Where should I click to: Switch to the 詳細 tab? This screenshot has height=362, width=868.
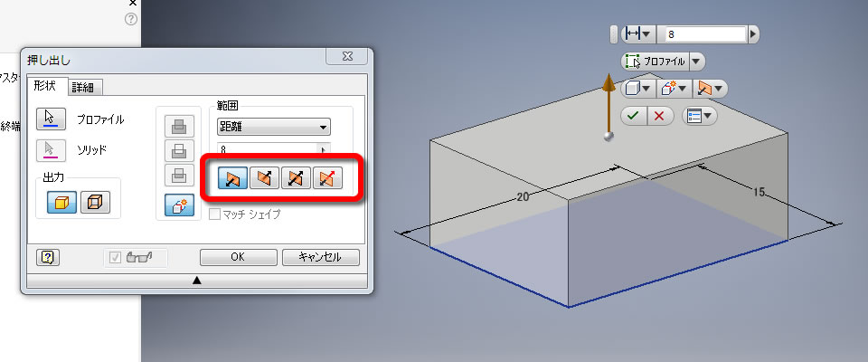[83, 88]
